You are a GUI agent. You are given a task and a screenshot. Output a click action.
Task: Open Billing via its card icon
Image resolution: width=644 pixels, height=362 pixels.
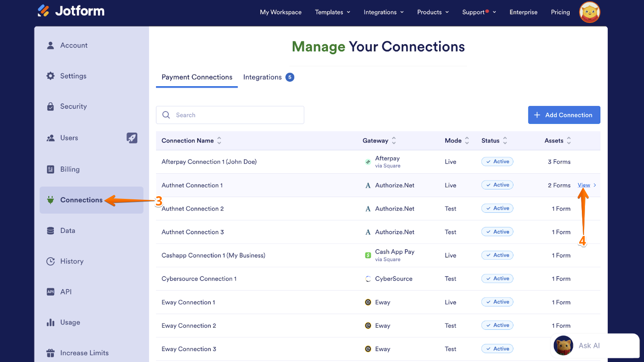(x=51, y=169)
